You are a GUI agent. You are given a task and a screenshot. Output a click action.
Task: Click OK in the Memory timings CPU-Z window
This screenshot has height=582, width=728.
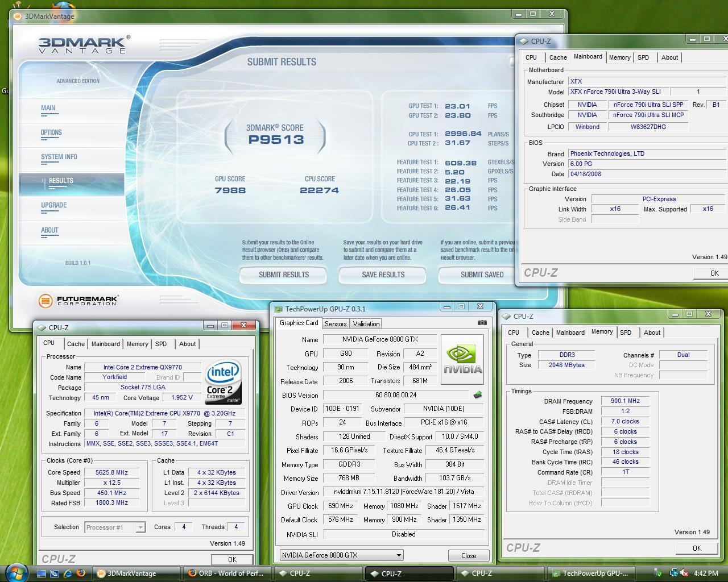[x=697, y=548]
